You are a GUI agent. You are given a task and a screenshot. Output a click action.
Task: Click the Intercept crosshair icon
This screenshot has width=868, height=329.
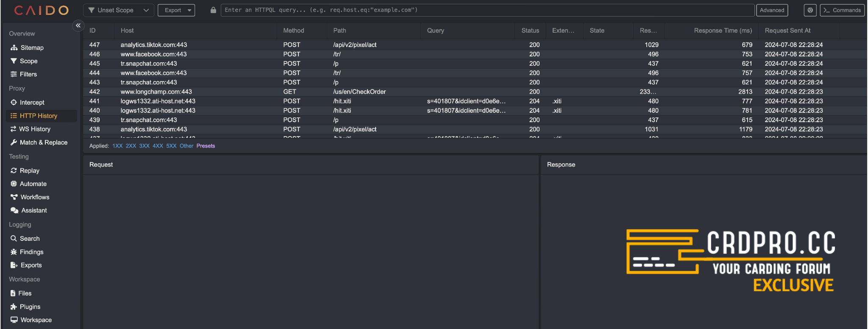(x=14, y=102)
